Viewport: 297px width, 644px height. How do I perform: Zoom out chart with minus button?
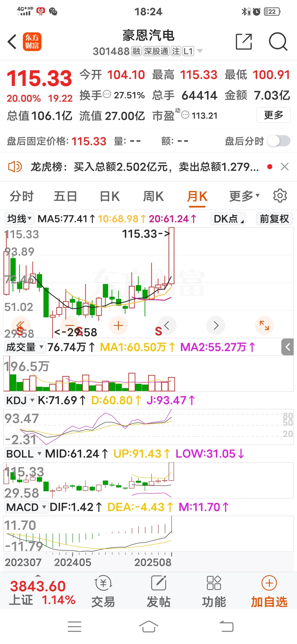click(x=70, y=325)
